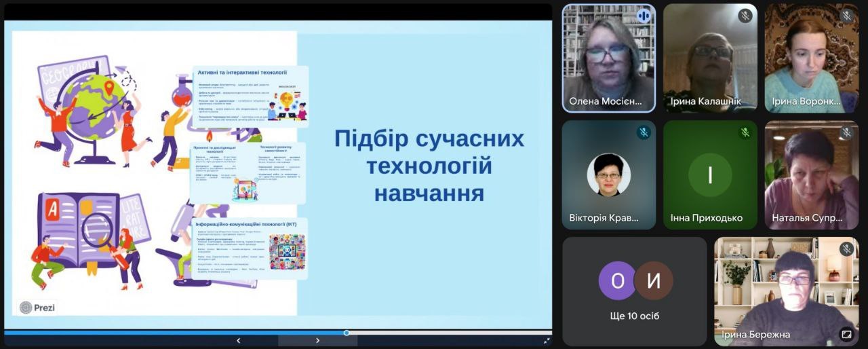This screenshot has height=349, width=868.
Task: Go back to the previous Prezi slide
Action: click(238, 341)
